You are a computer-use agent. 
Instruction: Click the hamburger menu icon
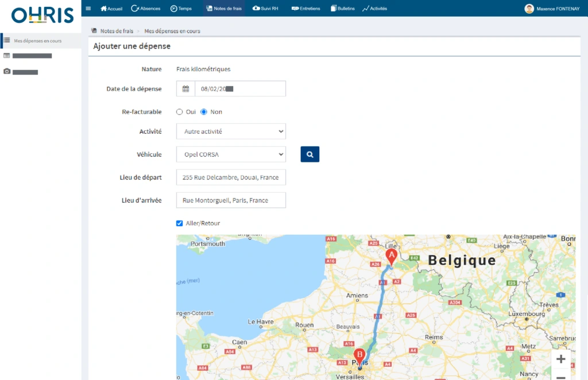pyautogui.click(x=88, y=9)
